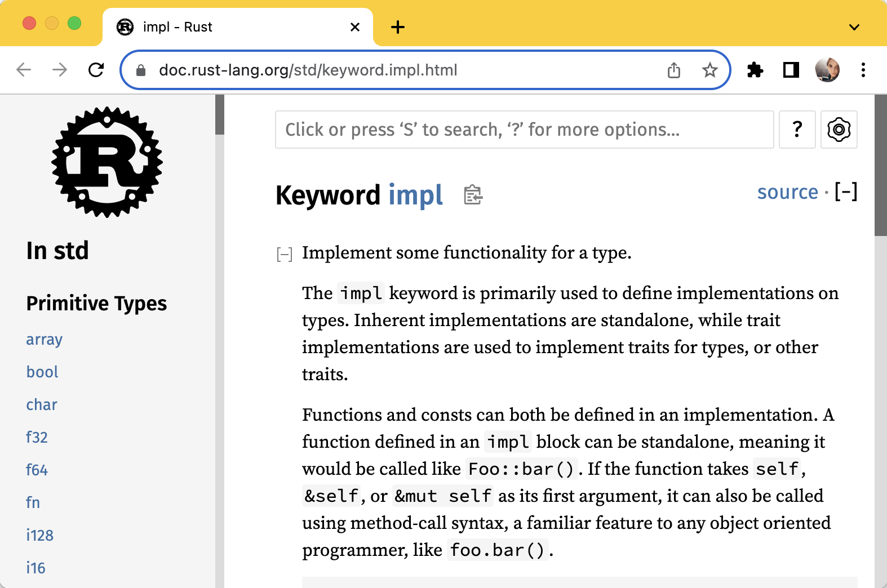Screen dimensions: 887x588
Task: Open rustdoc settings gear
Action: click(x=839, y=130)
